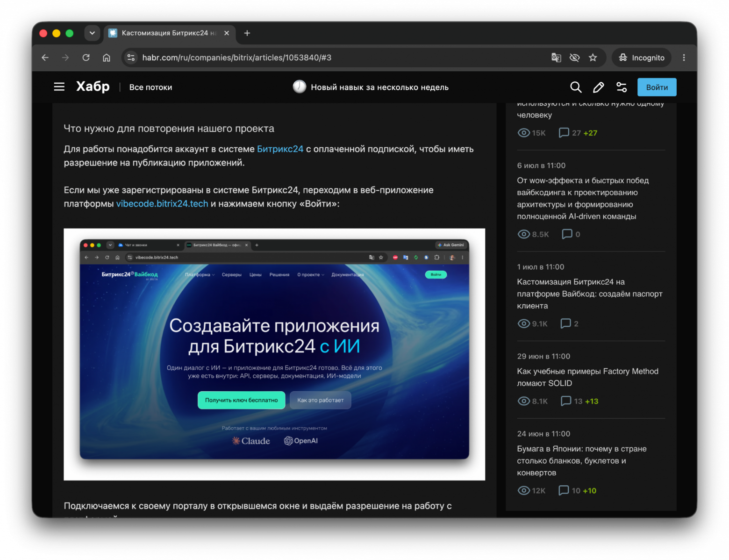This screenshot has height=560, width=729.
Task: Follow the Битрикс24 link in article text
Action: [x=280, y=149]
